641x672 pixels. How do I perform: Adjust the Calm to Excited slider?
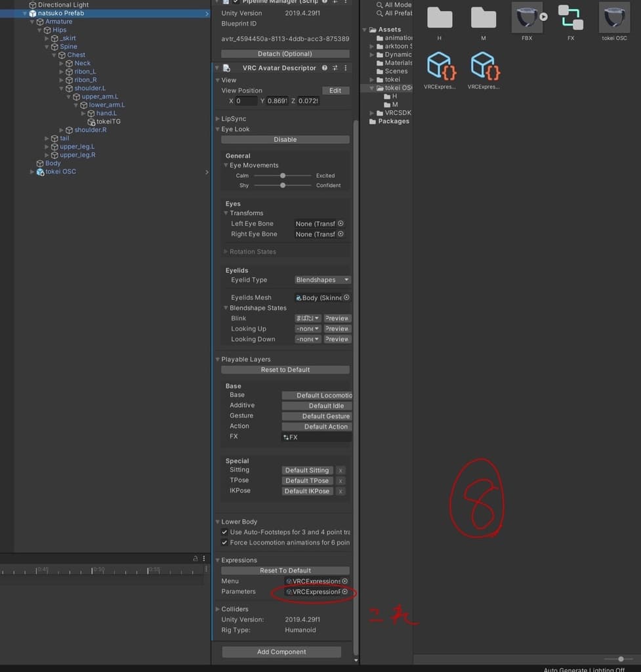coord(283,176)
